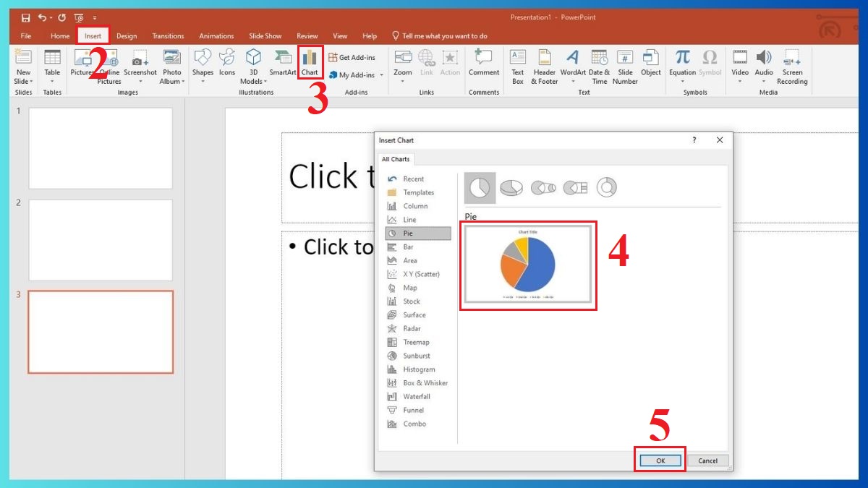Select the 3-D Pie chart subtype
Image resolution: width=868 pixels, height=488 pixels.
coord(512,187)
